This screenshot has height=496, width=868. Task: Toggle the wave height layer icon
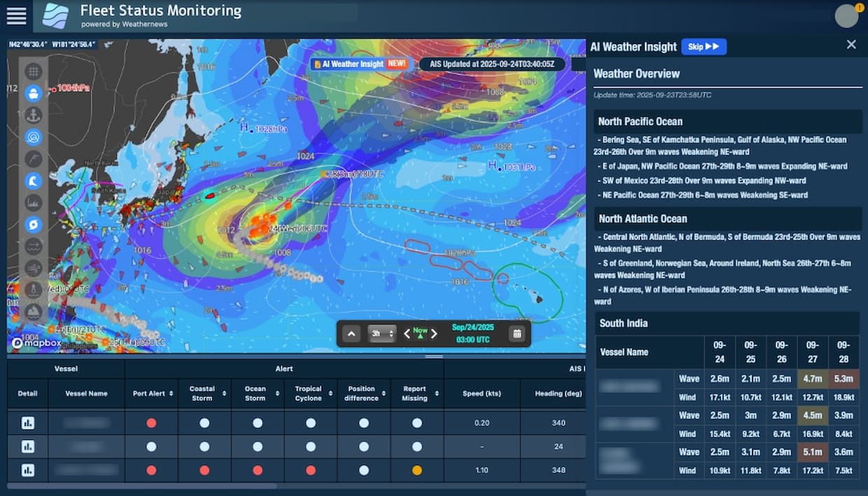pos(34,181)
